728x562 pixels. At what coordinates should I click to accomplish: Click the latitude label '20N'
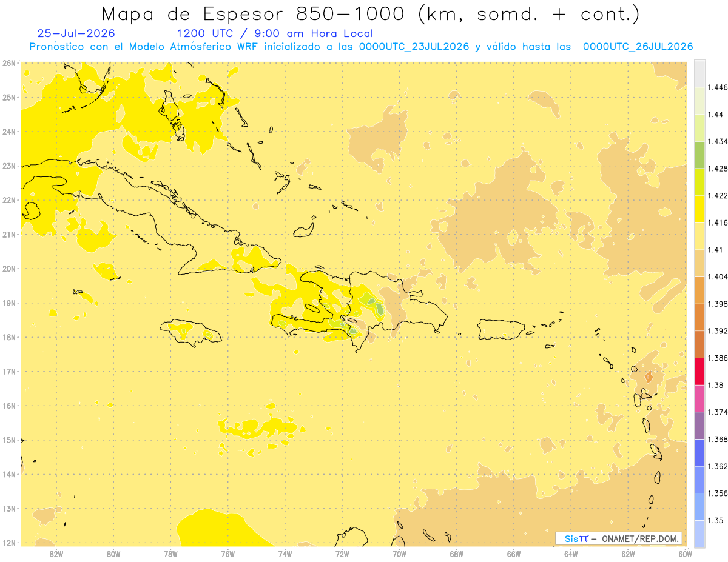coord(9,269)
